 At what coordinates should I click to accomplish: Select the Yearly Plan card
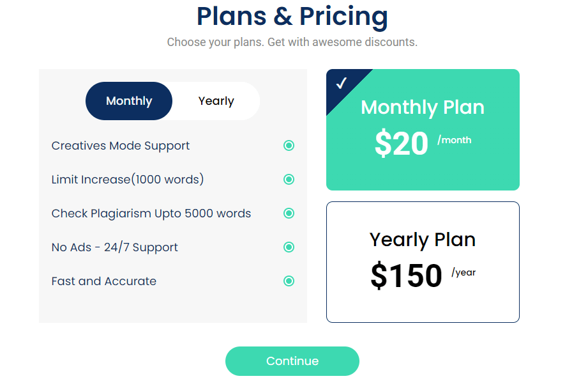click(x=423, y=262)
